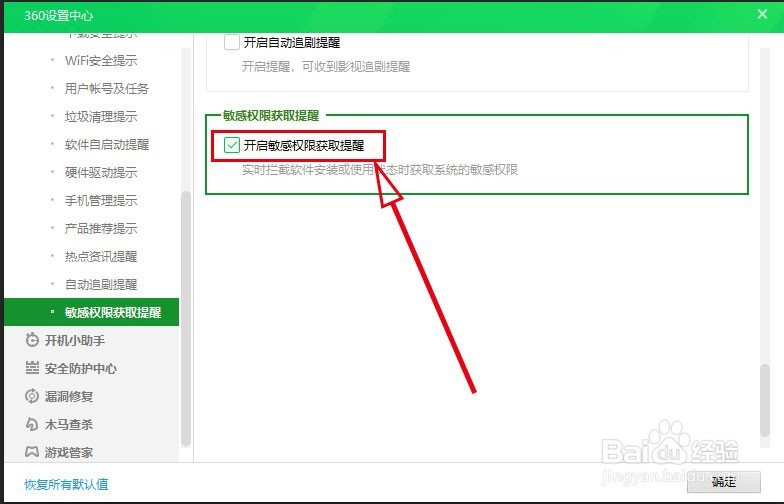Click the settings panel vertical scrollbar thumb
Screen dimensions: 784x504
764,400
